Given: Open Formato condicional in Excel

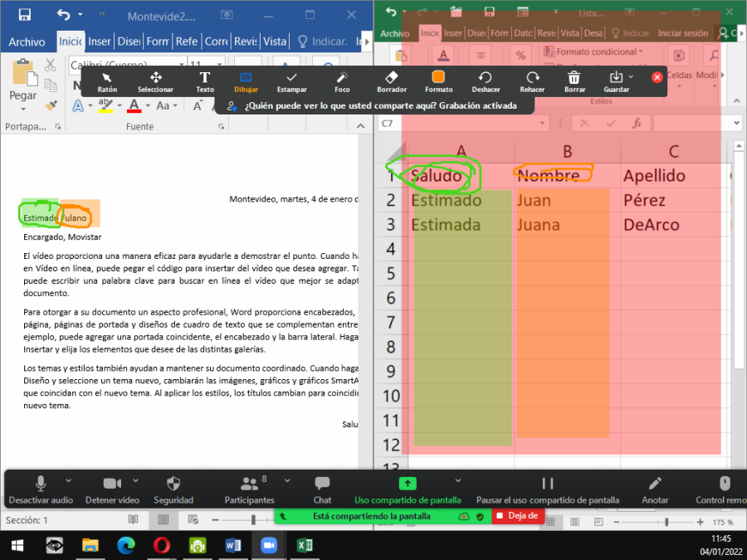Looking at the screenshot, I should (593, 51).
